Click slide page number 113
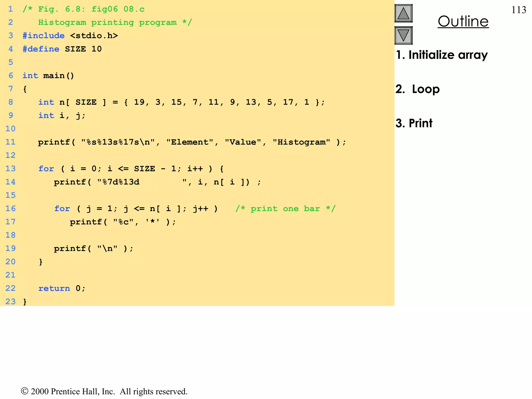The image size is (532, 399). 519,10
